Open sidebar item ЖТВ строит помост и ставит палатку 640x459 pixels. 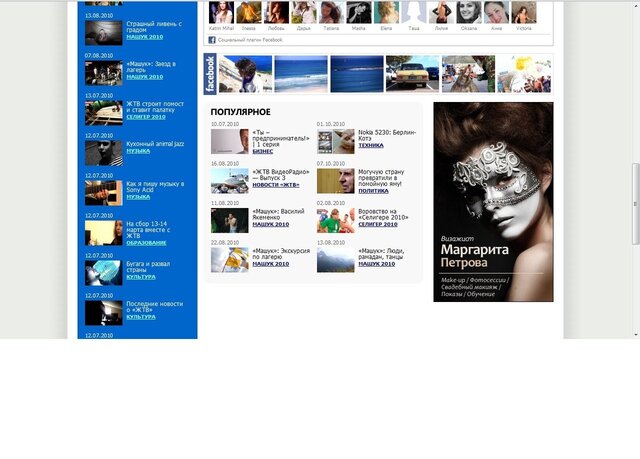155,107
